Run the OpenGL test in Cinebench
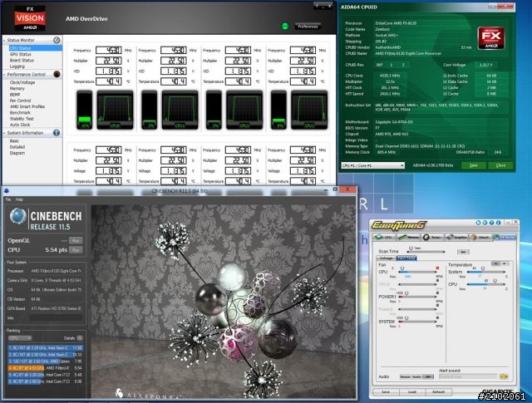Screen dimensions: 532x403 tap(76, 240)
